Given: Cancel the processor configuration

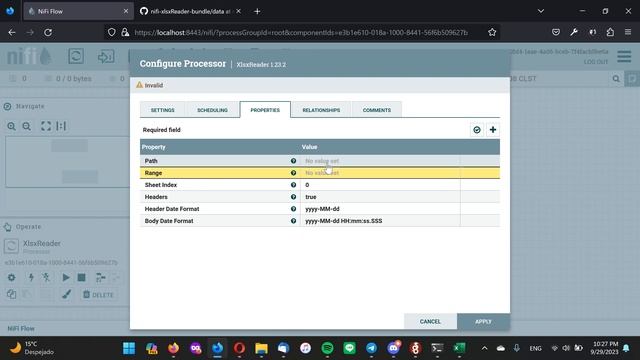Looking at the screenshot, I should tap(430, 321).
